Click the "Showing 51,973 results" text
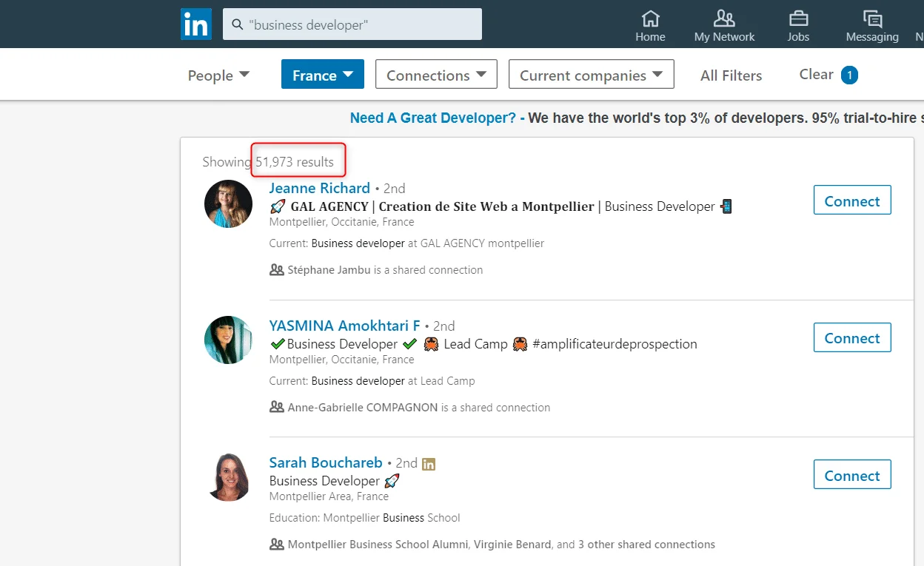Viewport: 924px width, 566px height. (x=268, y=161)
